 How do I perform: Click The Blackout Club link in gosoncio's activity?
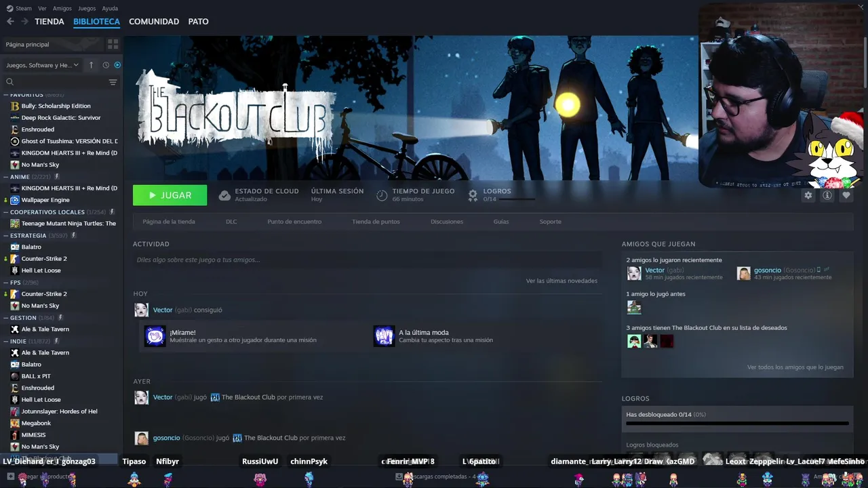[271, 438]
